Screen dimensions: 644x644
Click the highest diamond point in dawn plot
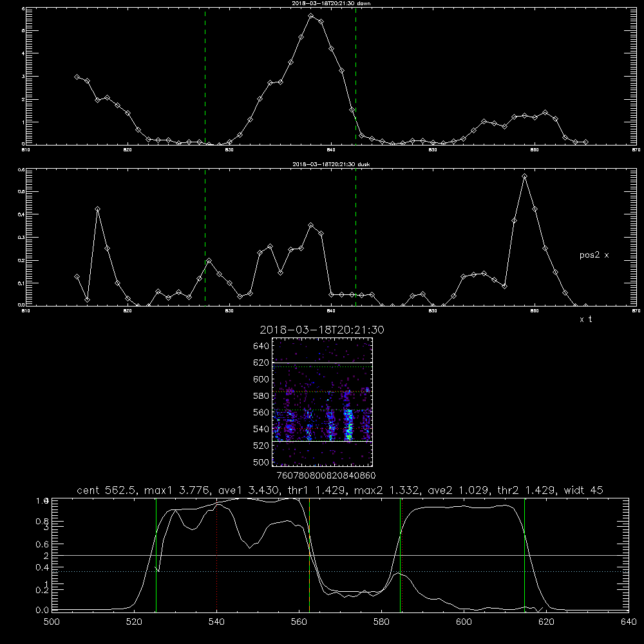[x=311, y=16]
